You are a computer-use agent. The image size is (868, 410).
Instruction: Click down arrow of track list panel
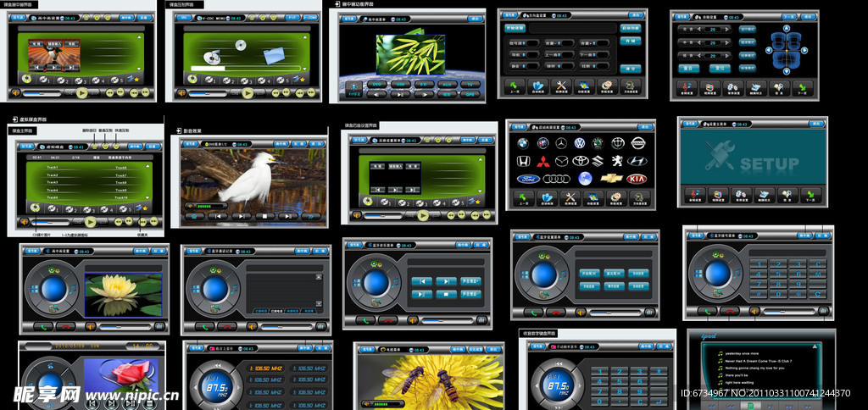pos(146,197)
